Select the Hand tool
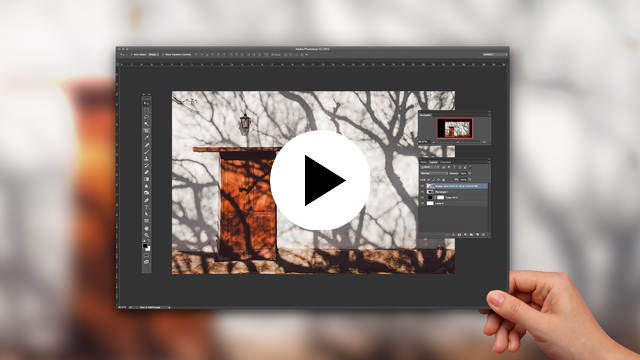Screen dimensions: 640x360 (x=147, y=228)
